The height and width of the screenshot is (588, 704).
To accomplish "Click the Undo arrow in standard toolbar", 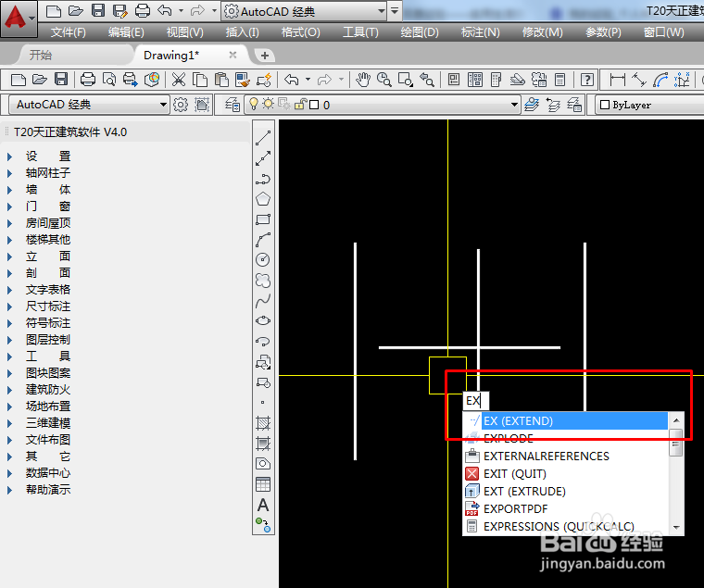I will pos(292,80).
